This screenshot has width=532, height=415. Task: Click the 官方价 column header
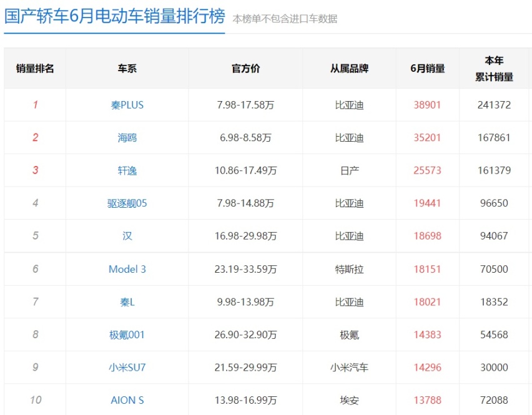tap(245, 69)
